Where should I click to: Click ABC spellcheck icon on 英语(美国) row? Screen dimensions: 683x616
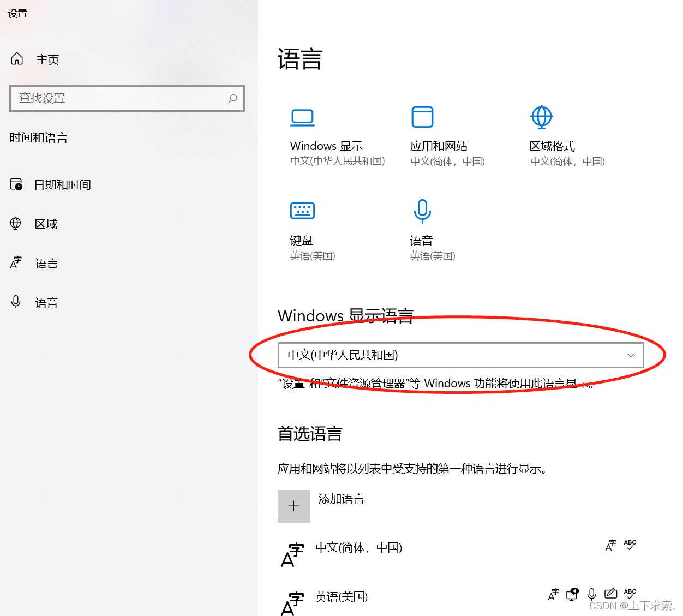pyautogui.click(x=630, y=594)
